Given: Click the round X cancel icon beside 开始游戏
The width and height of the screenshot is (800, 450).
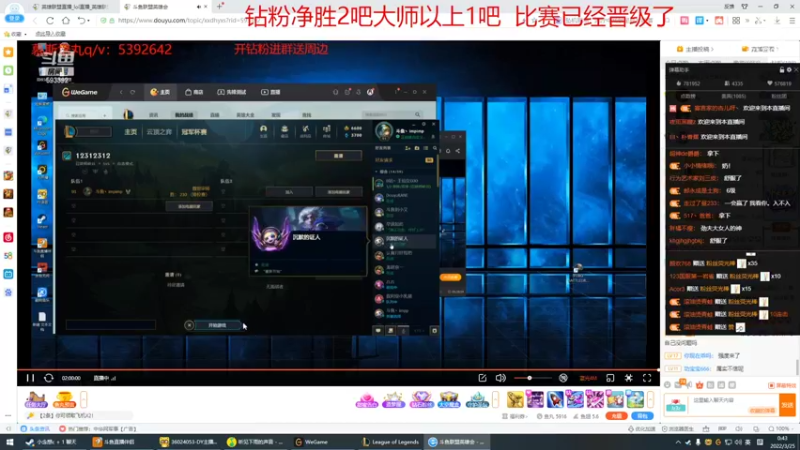Looking at the screenshot, I should tap(189, 325).
